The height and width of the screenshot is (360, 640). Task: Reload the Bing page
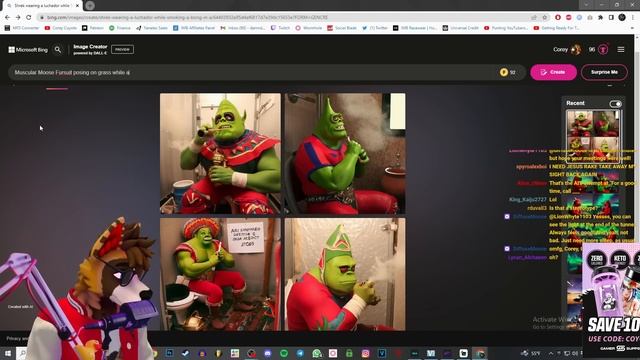point(29,18)
